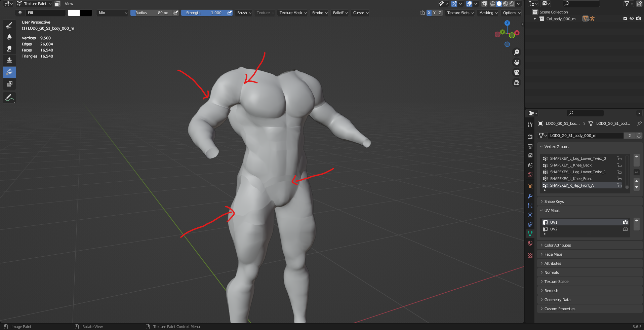Open the Output properties tab

coord(530,146)
